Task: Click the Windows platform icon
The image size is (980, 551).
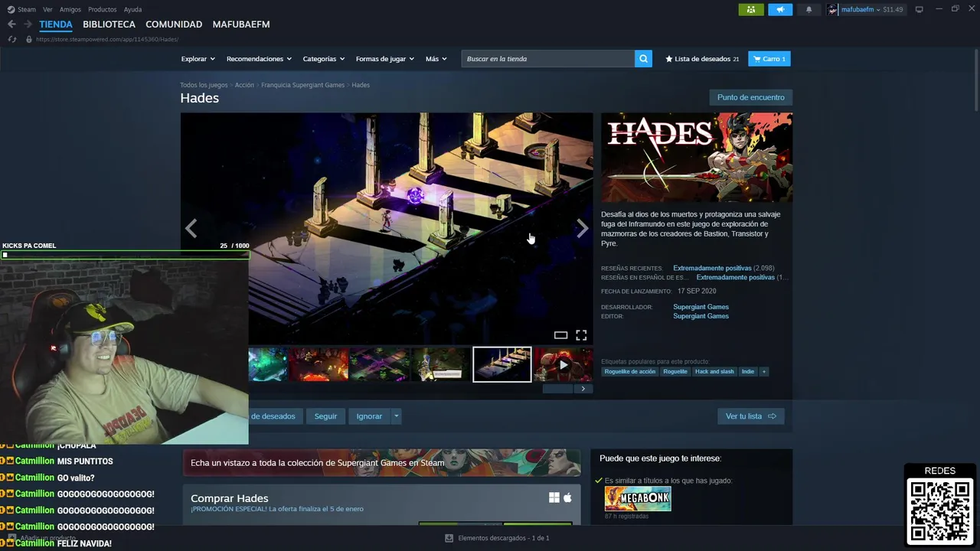Action: [x=554, y=497]
